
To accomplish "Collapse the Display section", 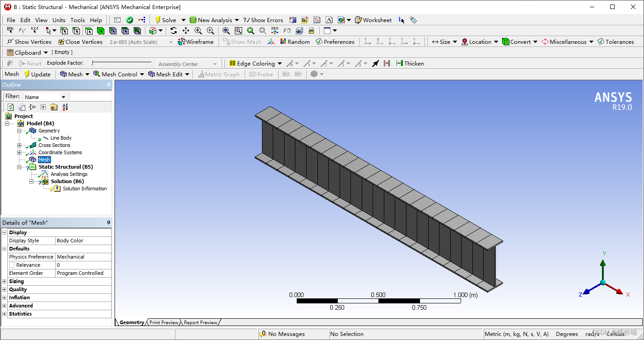I will tap(5, 232).
